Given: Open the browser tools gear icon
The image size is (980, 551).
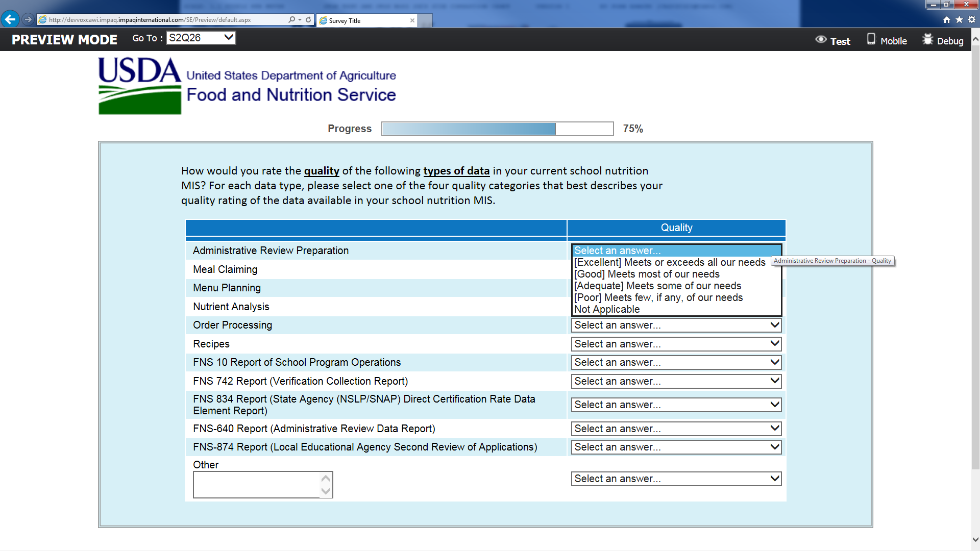Looking at the screenshot, I should (x=972, y=19).
